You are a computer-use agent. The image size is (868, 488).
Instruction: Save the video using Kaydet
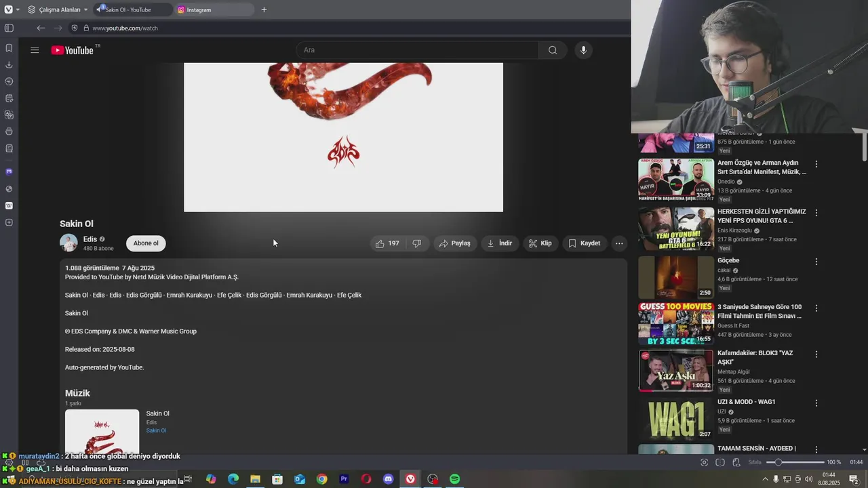pyautogui.click(x=585, y=243)
